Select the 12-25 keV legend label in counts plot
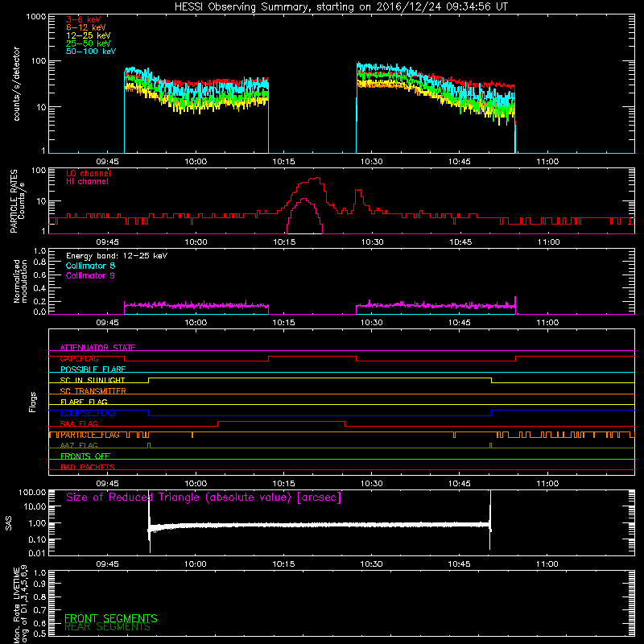Screen dimensions: 644x644 pyautogui.click(x=89, y=35)
